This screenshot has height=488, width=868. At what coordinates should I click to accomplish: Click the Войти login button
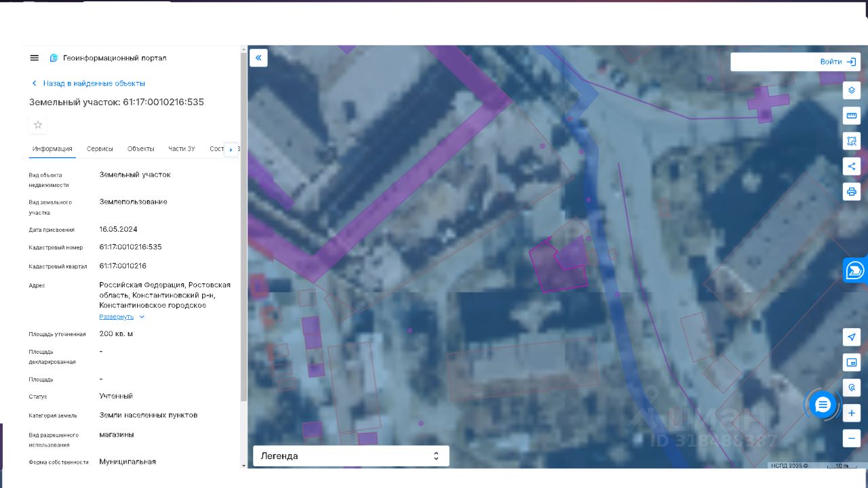pos(838,62)
